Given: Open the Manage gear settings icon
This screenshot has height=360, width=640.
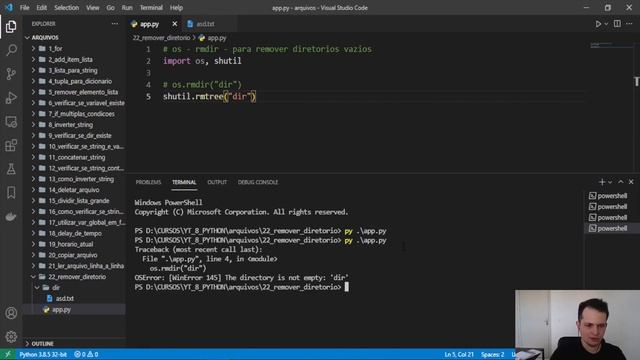Looking at the screenshot, I should [11, 336].
